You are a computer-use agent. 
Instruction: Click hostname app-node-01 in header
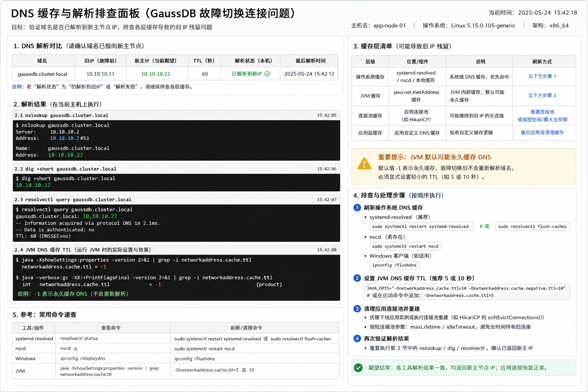[x=389, y=26]
